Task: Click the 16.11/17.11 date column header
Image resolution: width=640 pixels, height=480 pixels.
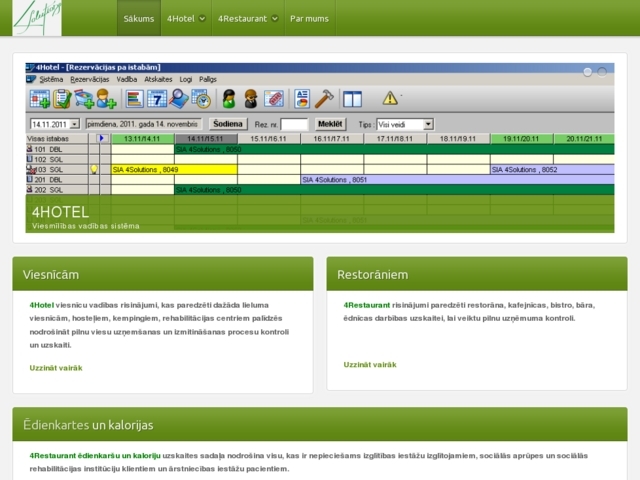Action: click(332, 139)
